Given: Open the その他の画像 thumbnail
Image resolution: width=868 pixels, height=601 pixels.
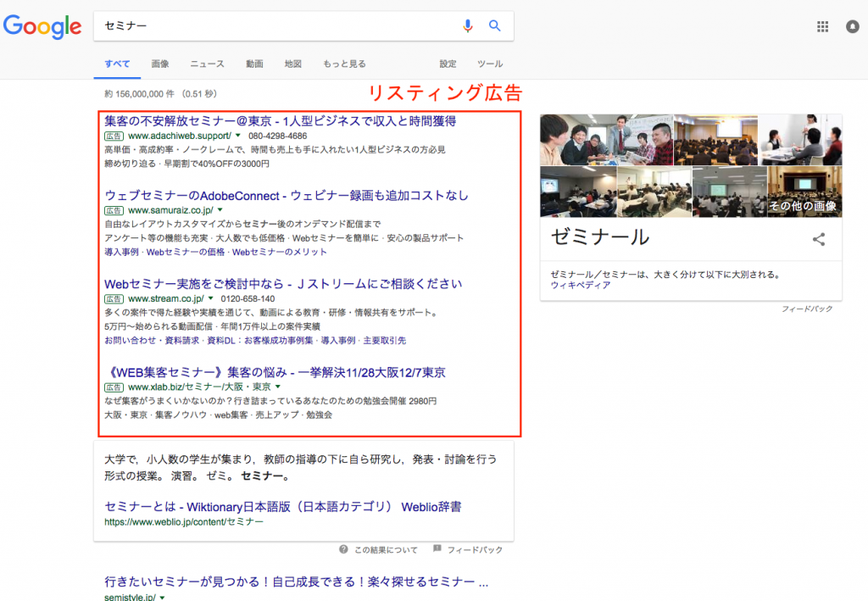Looking at the screenshot, I should point(804,192).
